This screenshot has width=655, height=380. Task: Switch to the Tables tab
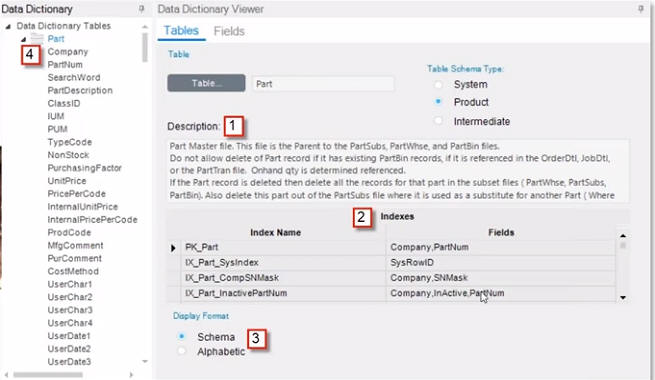[181, 30]
